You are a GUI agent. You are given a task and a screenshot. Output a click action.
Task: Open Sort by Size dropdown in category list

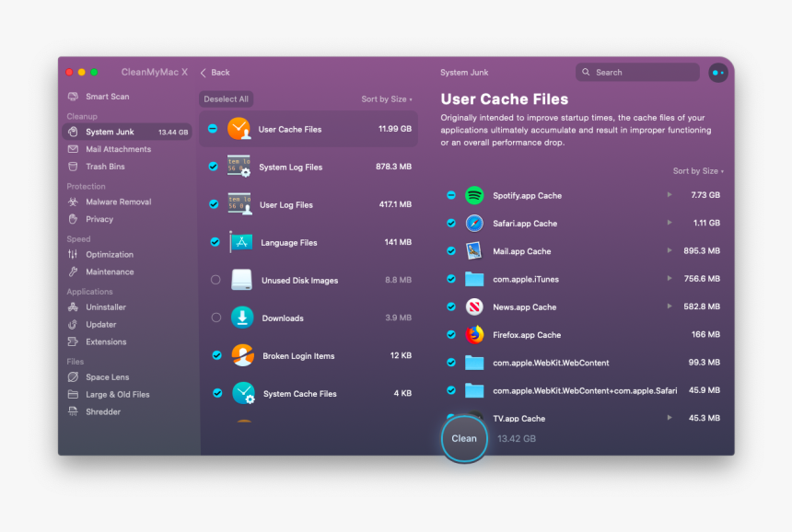tap(387, 98)
